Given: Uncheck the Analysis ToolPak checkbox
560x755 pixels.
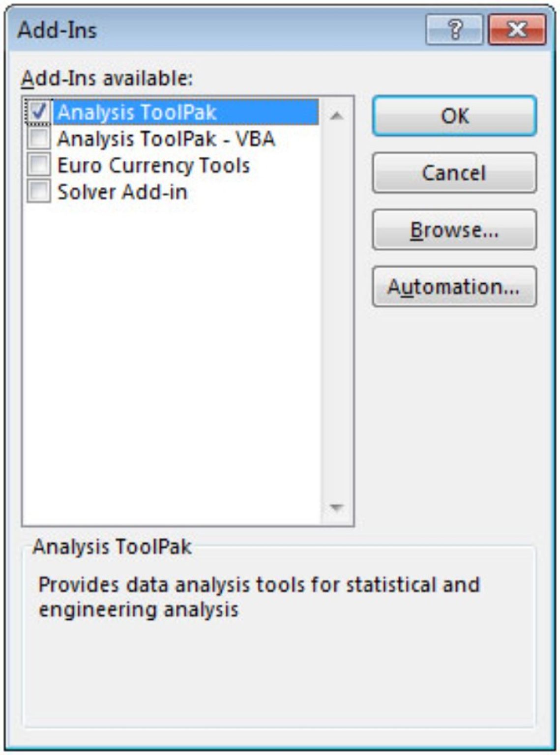Looking at the screenshot, I should (x=38, y=112).
